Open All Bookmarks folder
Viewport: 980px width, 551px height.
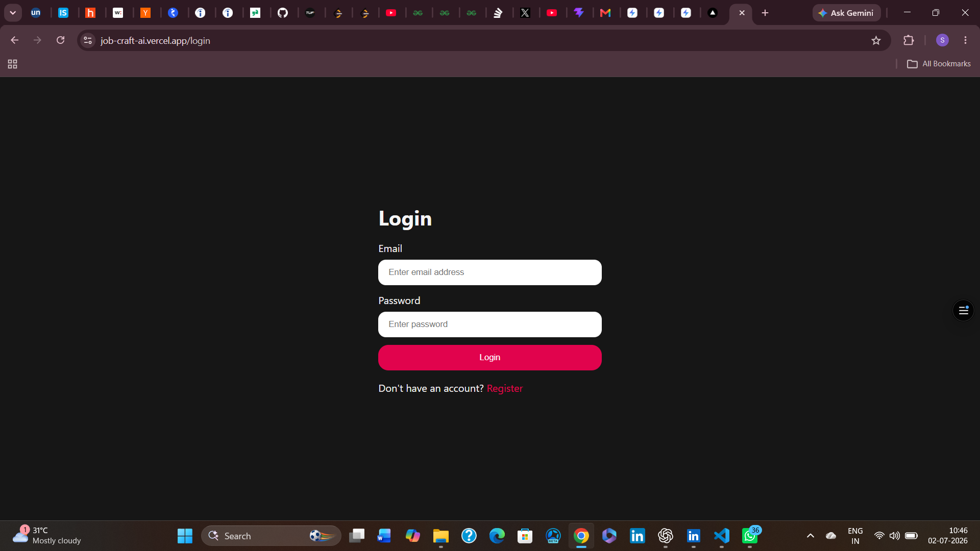pos(939,64)
